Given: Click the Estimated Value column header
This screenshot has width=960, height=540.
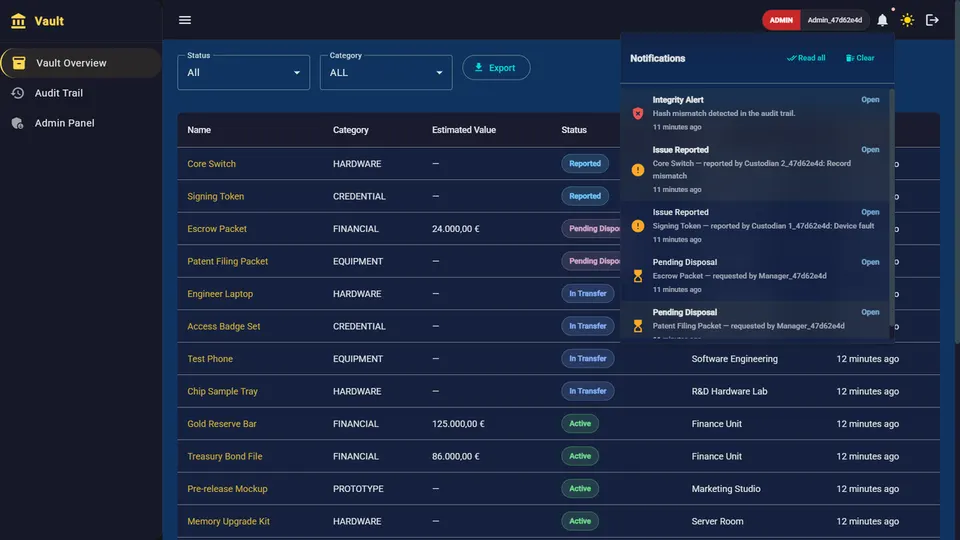Looking at the screenshot, I should (464, 130).
